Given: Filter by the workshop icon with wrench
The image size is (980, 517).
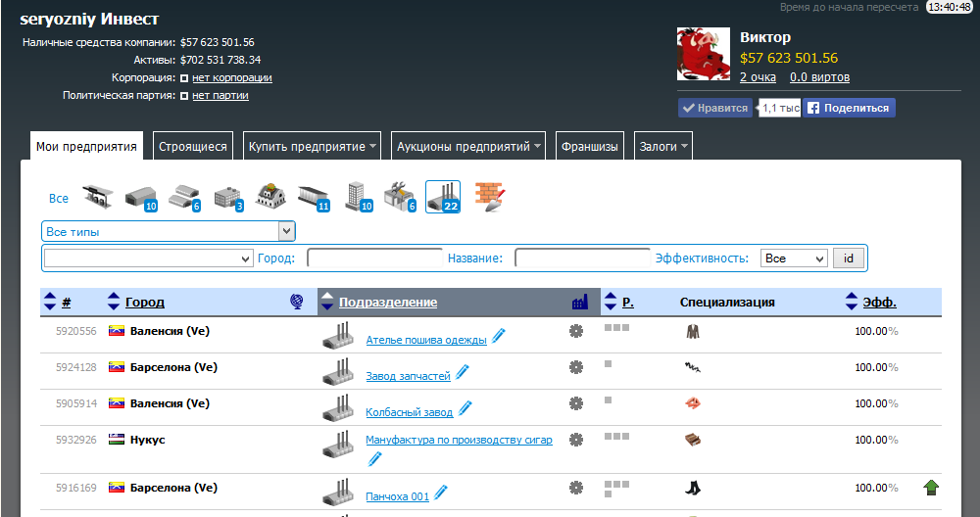Looking at the screenshot, I should pyautogui.click(x=399, y=197).
